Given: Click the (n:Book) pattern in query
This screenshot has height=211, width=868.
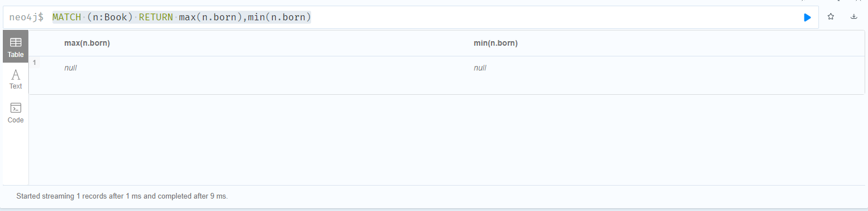Looking at the screenshot, I should pos(110,17).
